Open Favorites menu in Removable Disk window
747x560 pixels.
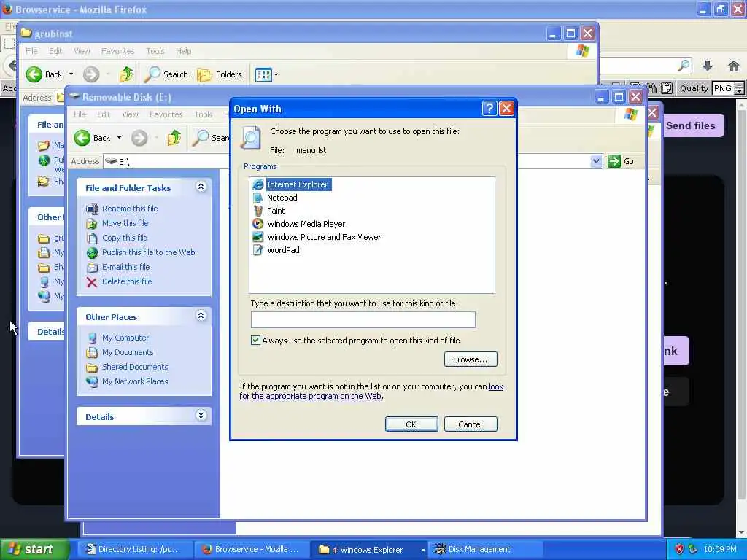pos(166,114)
